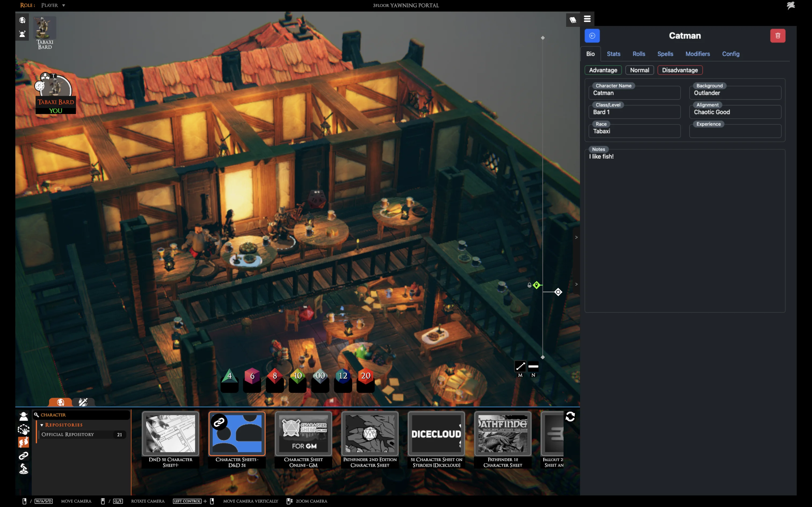
Task: Collapse the Repositories tree section
Action: (42, 425)
